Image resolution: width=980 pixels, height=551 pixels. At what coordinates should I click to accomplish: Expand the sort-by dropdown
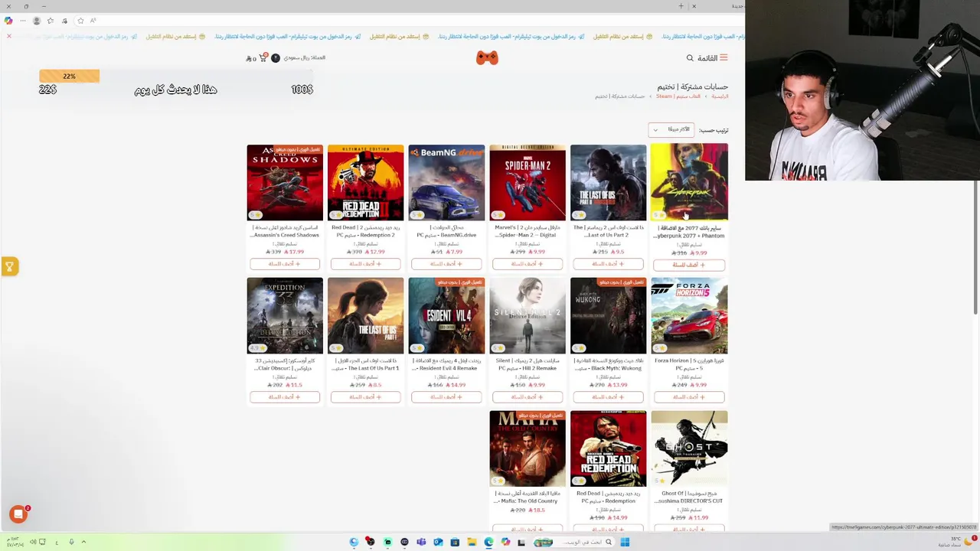tap(671, 129)
